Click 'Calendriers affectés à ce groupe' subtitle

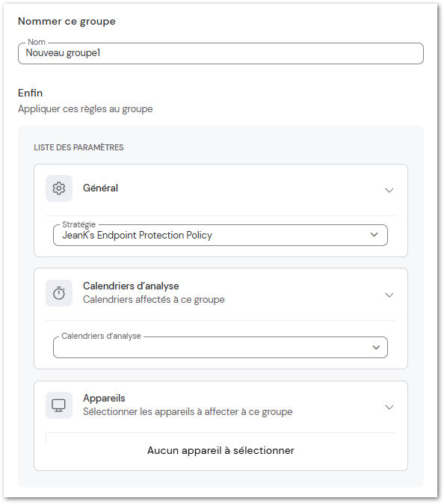153,300
